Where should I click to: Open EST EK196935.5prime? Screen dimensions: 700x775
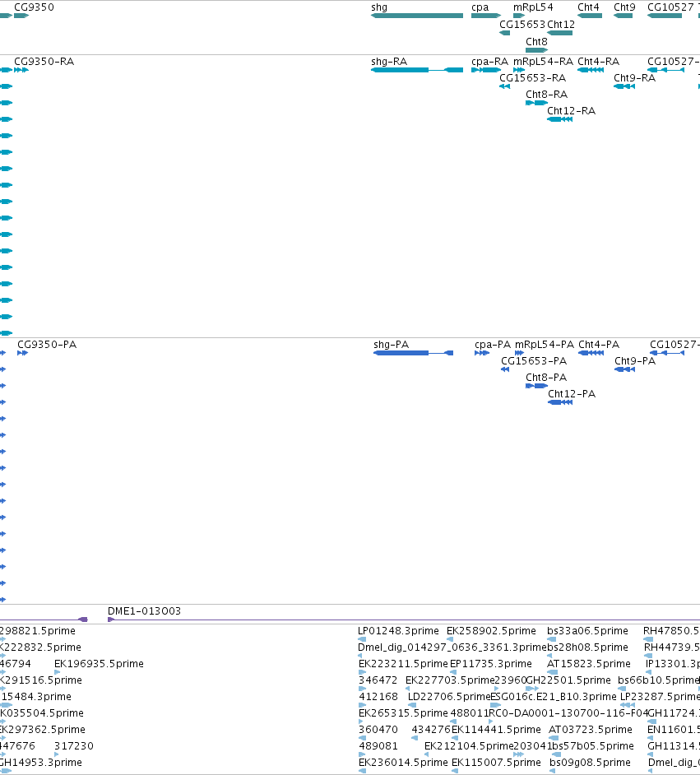click(x=99, y=664)
